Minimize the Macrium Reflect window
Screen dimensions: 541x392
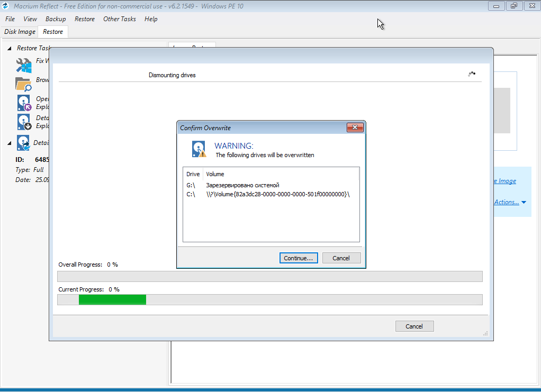click(496, 6)
